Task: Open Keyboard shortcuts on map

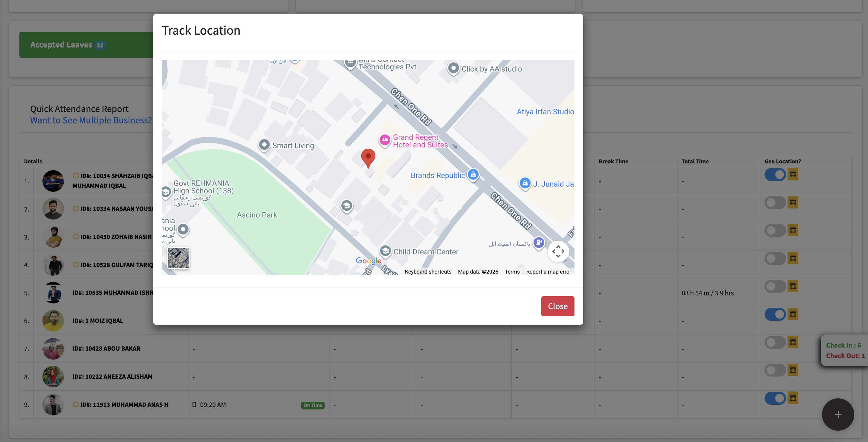Action: (428, 272)
